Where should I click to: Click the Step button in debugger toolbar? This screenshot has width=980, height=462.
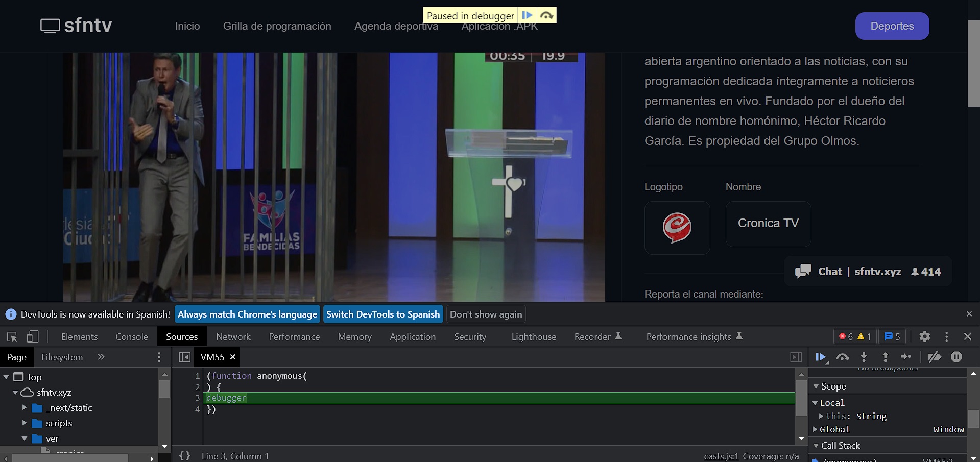[x=906, y=357]
